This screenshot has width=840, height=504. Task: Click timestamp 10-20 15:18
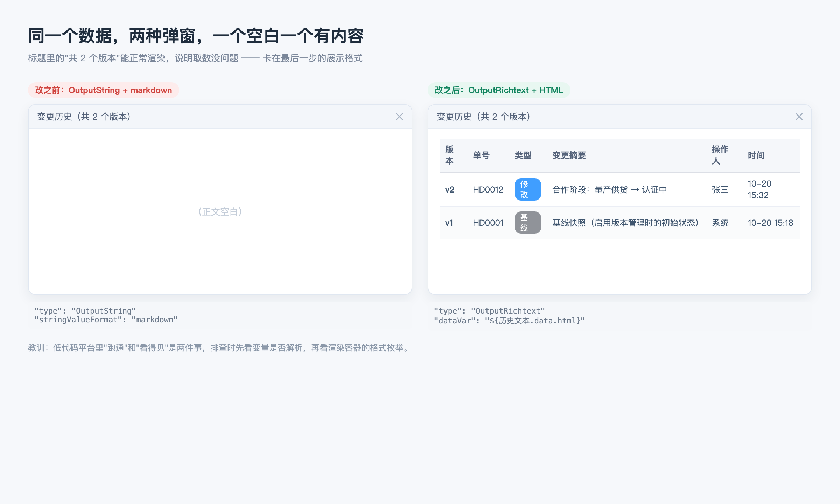tap(770, 223)
